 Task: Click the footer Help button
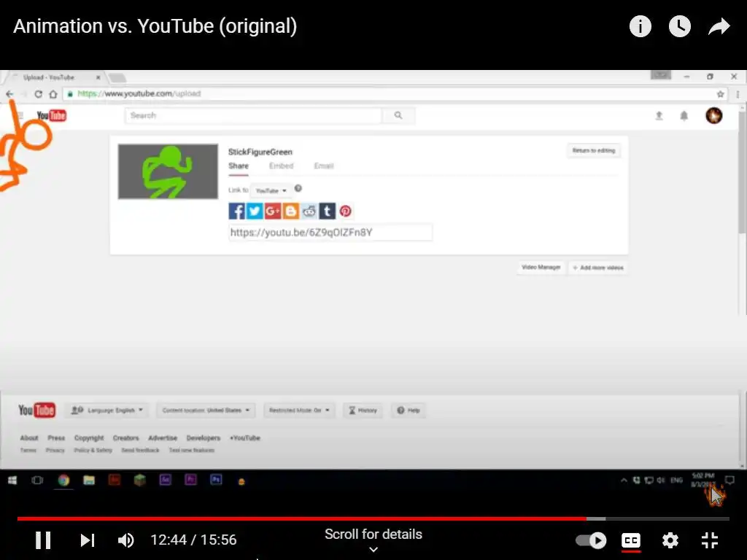pyautogui.click(x=409, y=410)
